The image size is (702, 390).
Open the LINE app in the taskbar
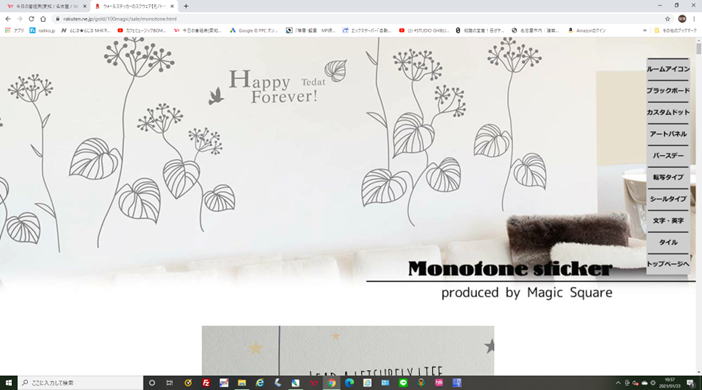coord(403,383)
